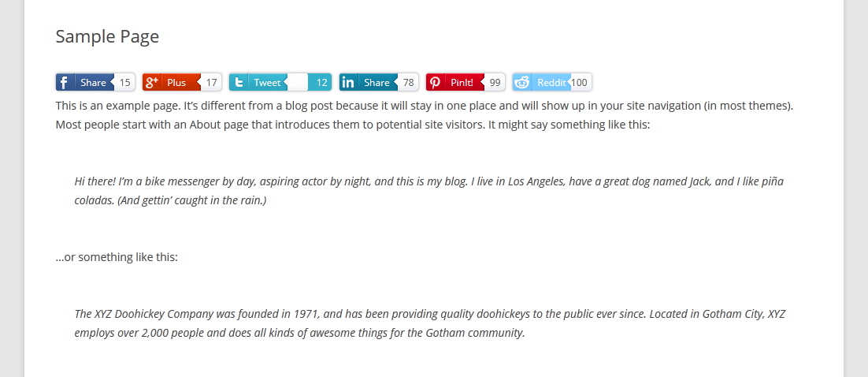Post with the 'Tweet' button label
This screenshot has width=868, height=377.
(x=267, y=83)
